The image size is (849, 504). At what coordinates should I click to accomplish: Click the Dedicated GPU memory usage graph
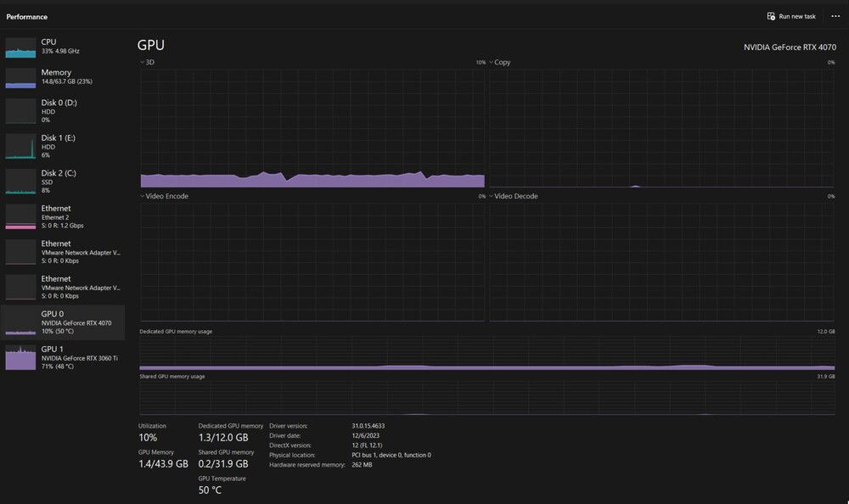click(x=486, y=353)
